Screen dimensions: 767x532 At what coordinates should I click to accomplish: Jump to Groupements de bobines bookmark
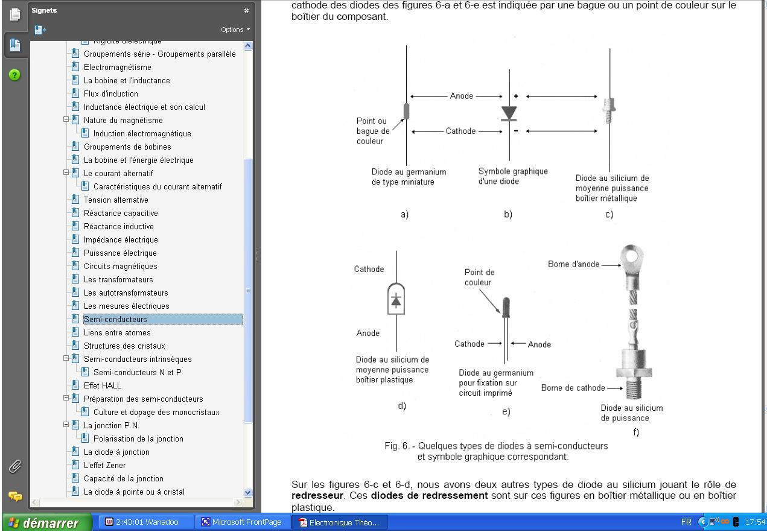pyautogui.click(x=127, y=147)
